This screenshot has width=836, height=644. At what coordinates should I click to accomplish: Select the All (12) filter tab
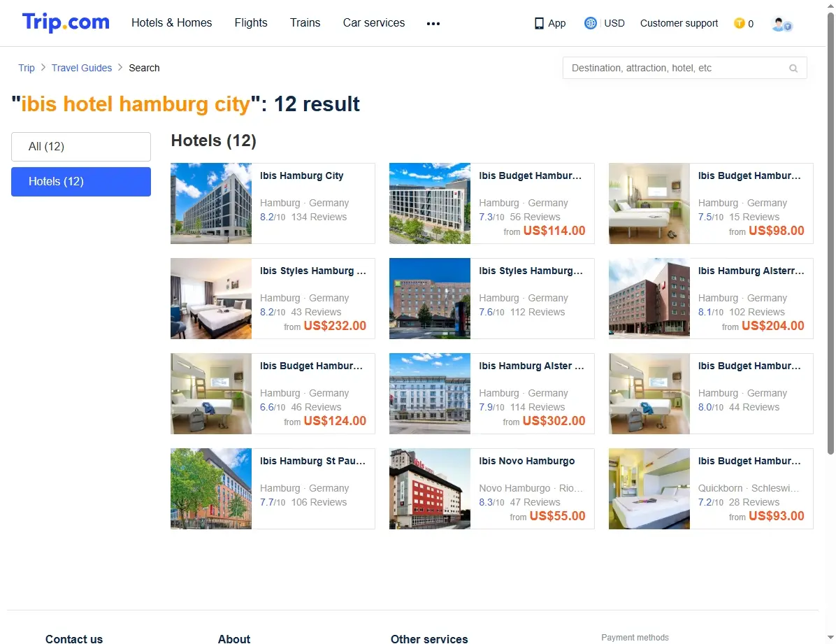coord(81,147)
